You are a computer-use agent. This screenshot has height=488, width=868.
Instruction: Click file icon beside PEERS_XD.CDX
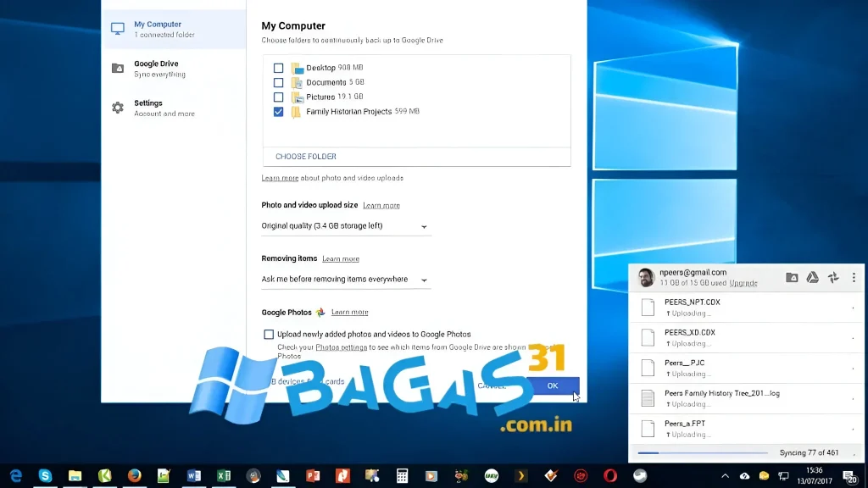[648, 337]
